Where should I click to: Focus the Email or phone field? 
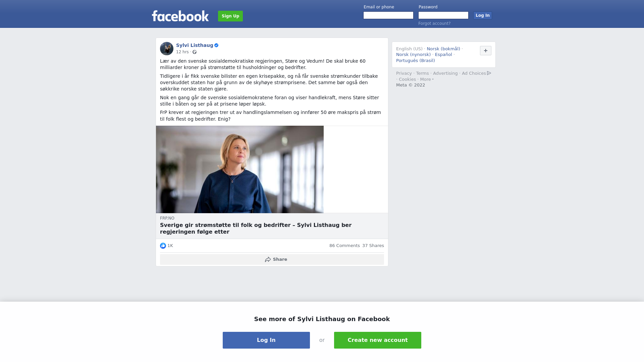pos(388,15)
